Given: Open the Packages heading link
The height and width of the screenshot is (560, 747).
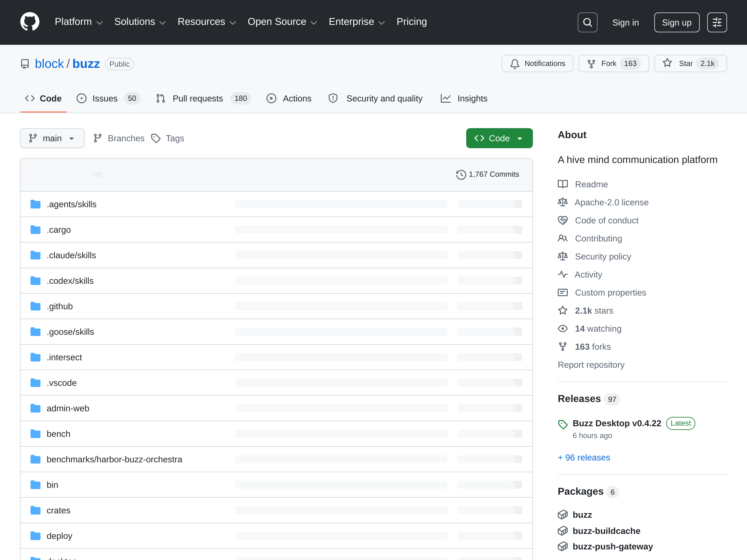Looking at the screenshot, I should 580,492.
